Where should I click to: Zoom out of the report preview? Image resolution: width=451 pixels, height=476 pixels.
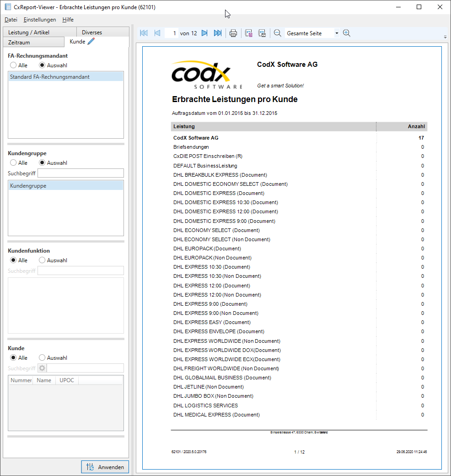pyautogui.click(x=277, y=33)
